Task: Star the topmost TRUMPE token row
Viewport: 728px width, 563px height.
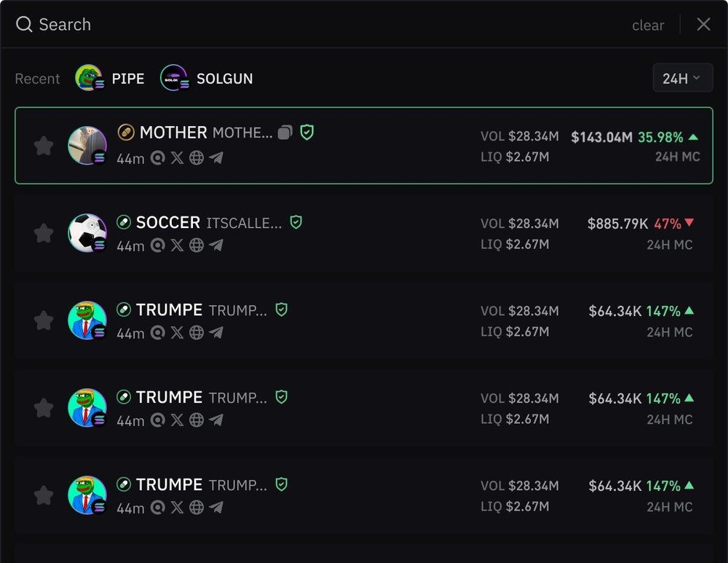Action: pos(44,320)
